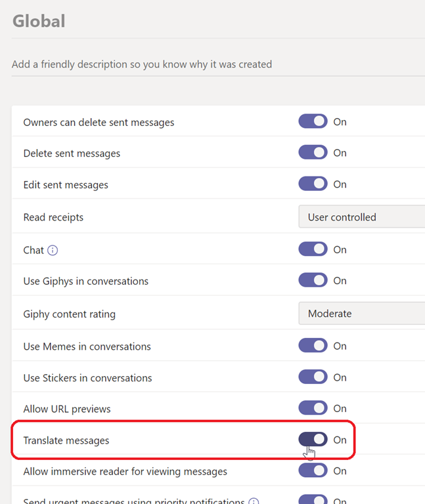Toggle the Allow URL previews switch
This screenshot has width=425, height=504.
313,408
